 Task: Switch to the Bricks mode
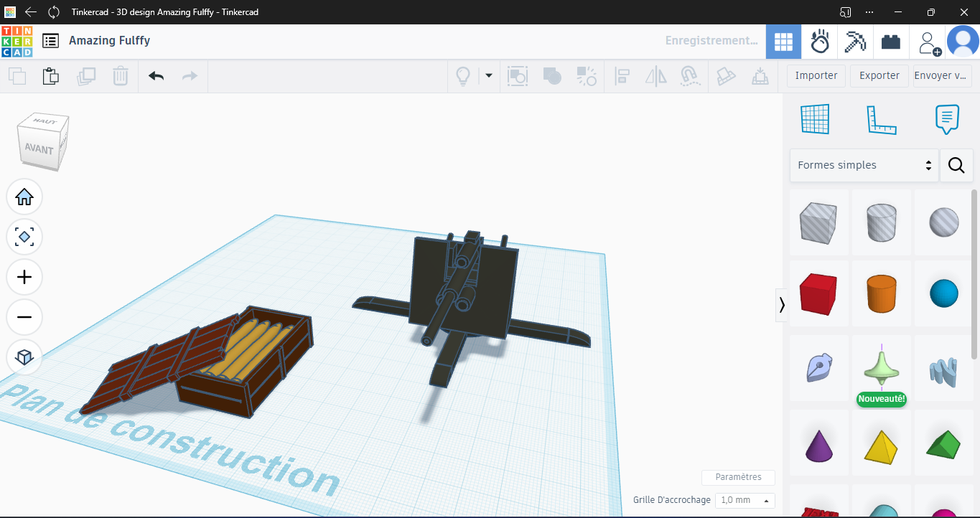tap(891, 42)
